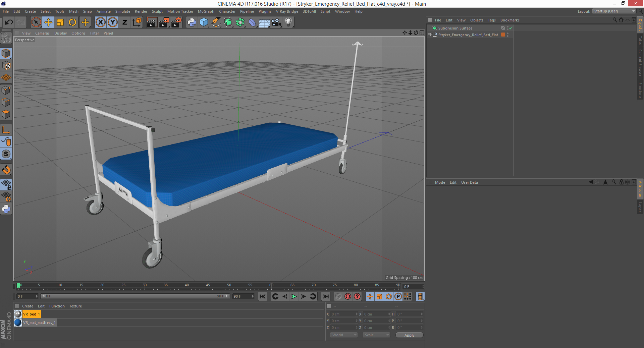Open the V-Ray Bridge menu
Screen dimensions: 644x348
(x=287, y=11)
